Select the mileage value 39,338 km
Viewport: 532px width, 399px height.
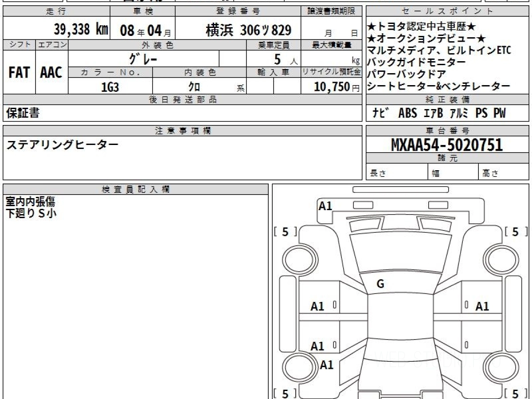[81, 30]
